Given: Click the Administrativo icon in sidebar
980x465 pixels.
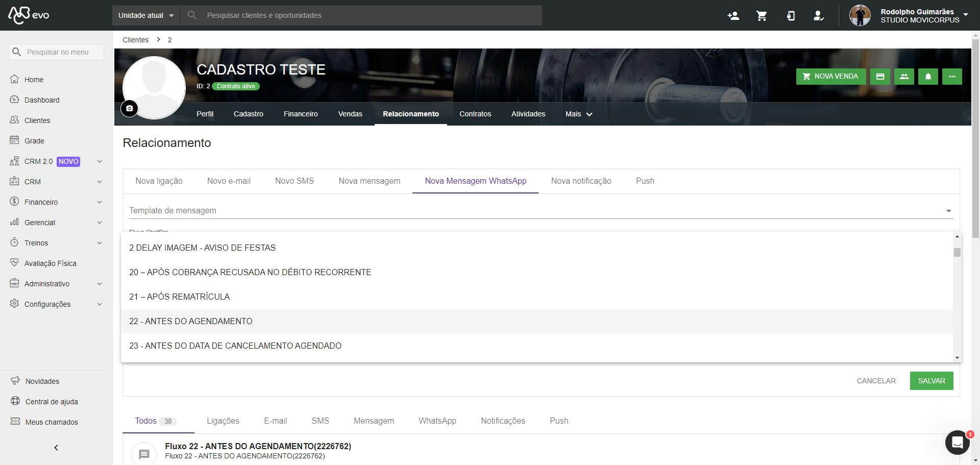Looking at the screenshot, I should 14,283.
